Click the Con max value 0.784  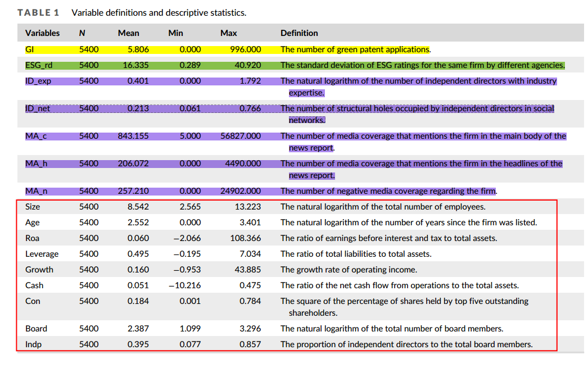point(250,301)
